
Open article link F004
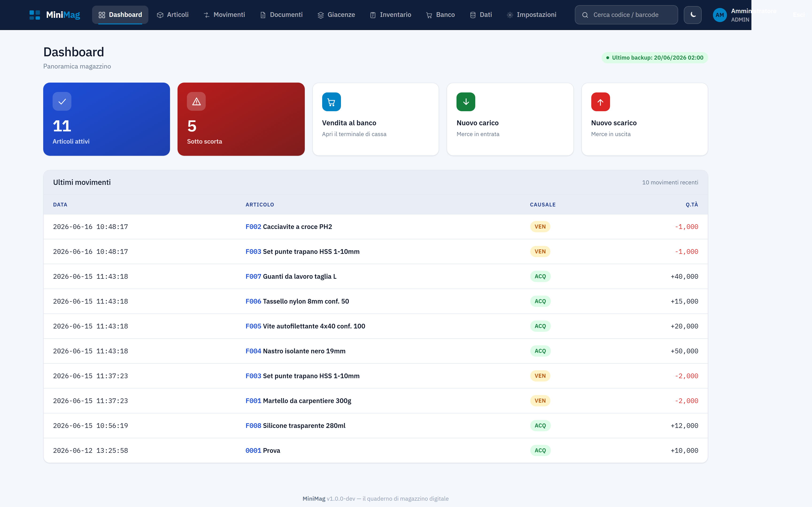(x=253, y=351)
